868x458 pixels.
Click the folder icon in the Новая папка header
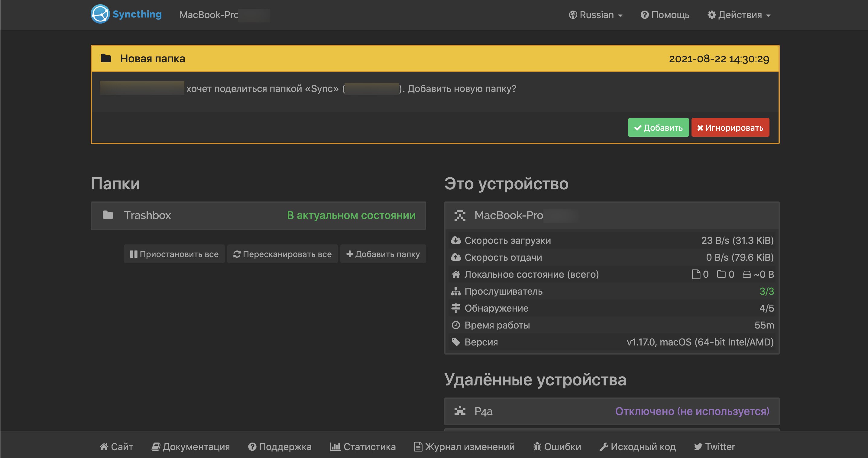106,58
